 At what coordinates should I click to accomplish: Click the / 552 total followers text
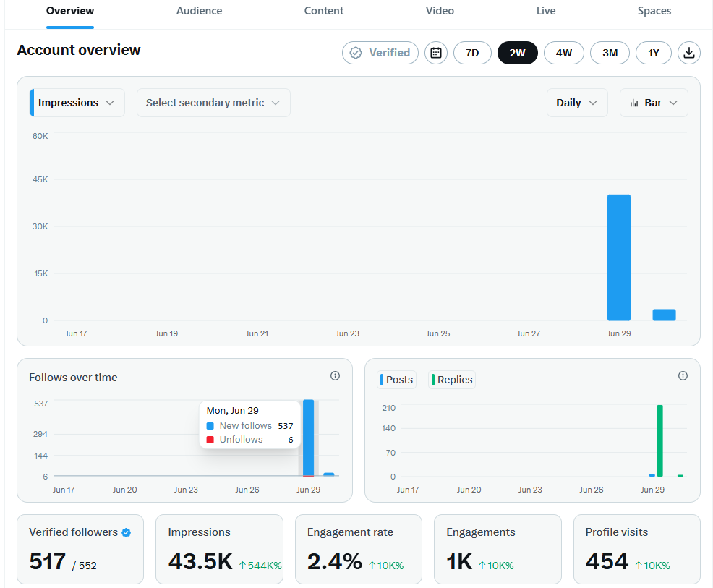pyautogui.click(x=85, y=566)
